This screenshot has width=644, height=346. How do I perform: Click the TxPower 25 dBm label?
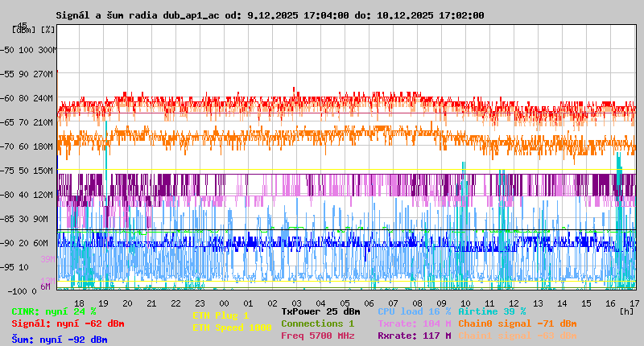(x=320, y=311)
